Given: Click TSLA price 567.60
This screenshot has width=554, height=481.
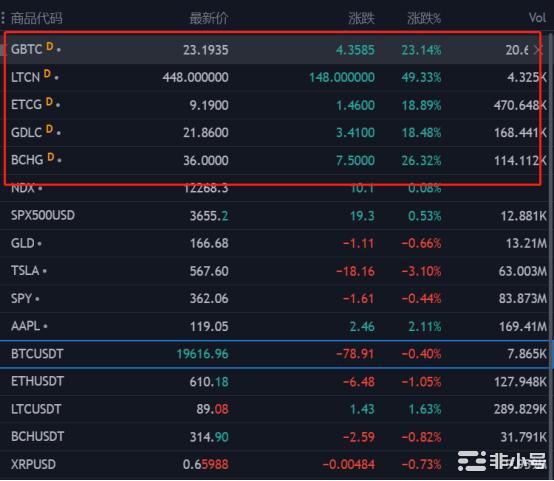Looking at the screenshot, I should point(209,271).
